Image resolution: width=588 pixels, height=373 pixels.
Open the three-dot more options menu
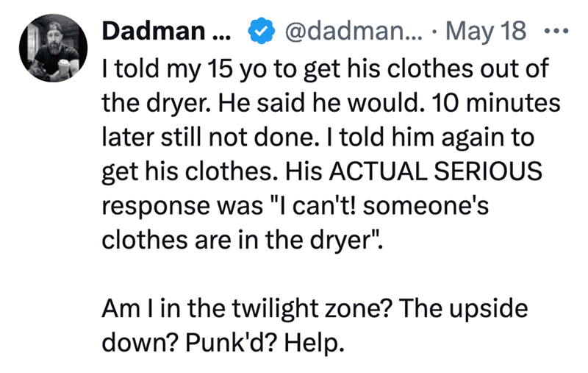coord(556,31)
